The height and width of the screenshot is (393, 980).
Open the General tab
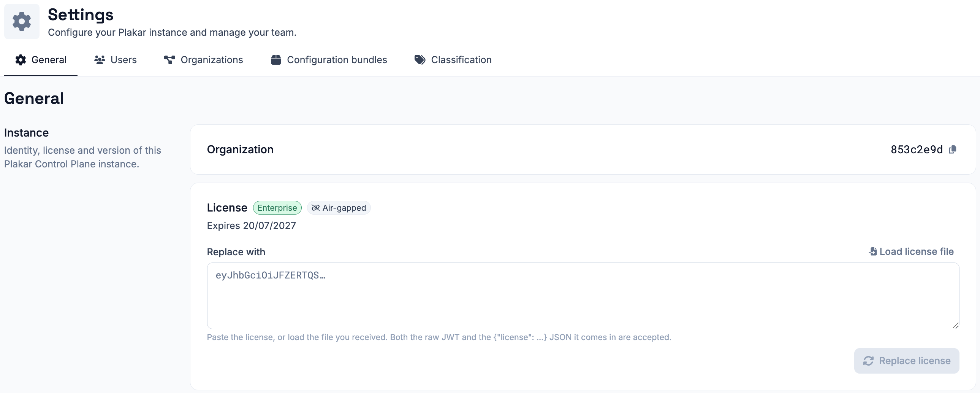pos(41,60)
